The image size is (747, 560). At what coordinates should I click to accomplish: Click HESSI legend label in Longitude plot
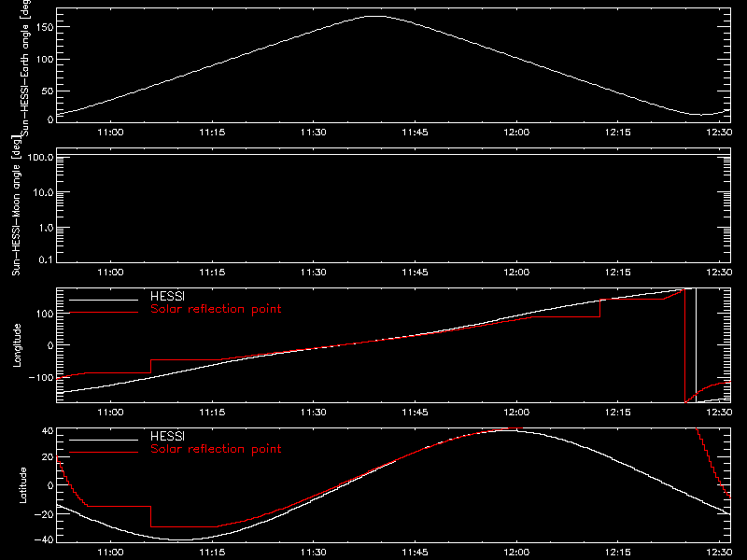167,296
